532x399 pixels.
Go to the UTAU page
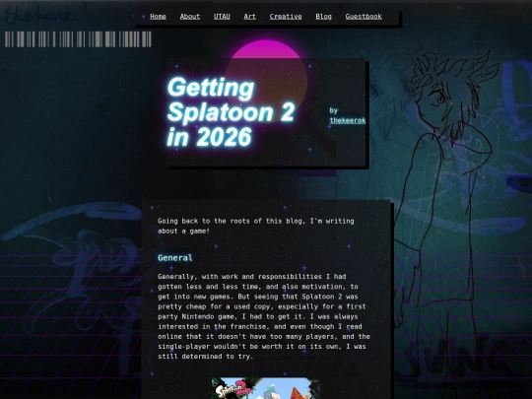tap(222, 17)
